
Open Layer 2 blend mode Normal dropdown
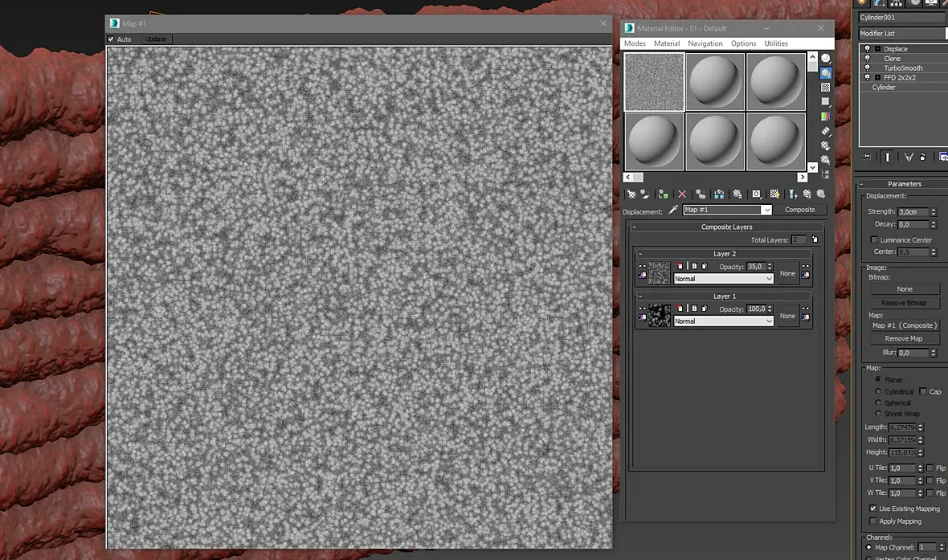[724, 279]
